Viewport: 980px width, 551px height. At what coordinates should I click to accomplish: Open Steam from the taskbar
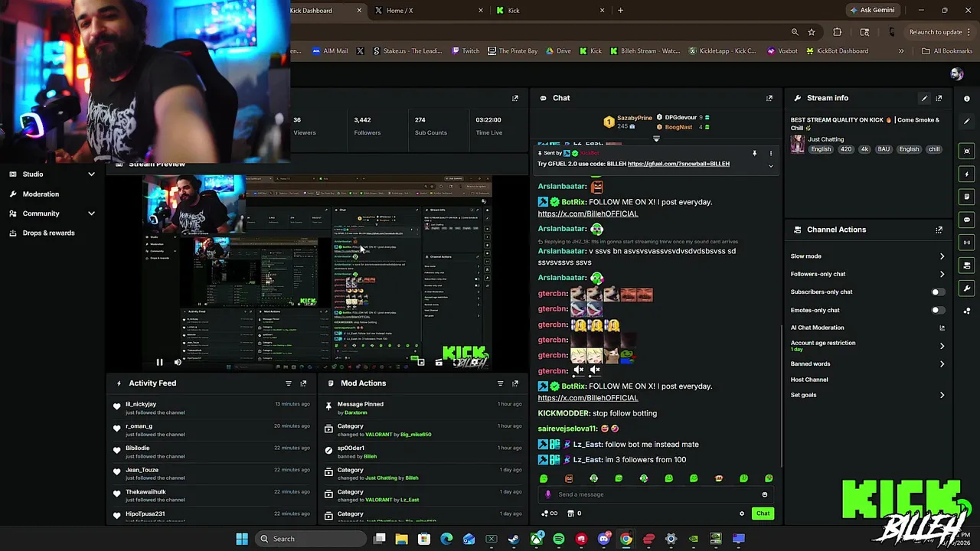pos(514,539)
